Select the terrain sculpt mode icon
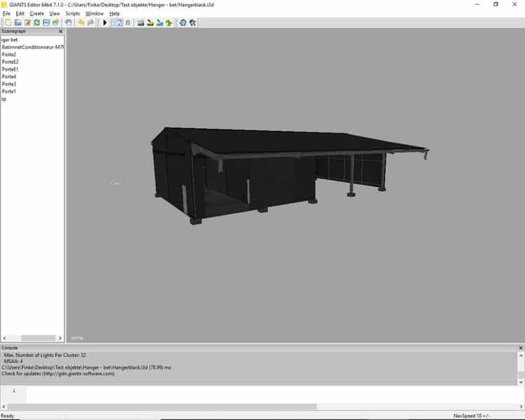Image resolution: width=525 pixels, height=420 pixels. (140, 22)
